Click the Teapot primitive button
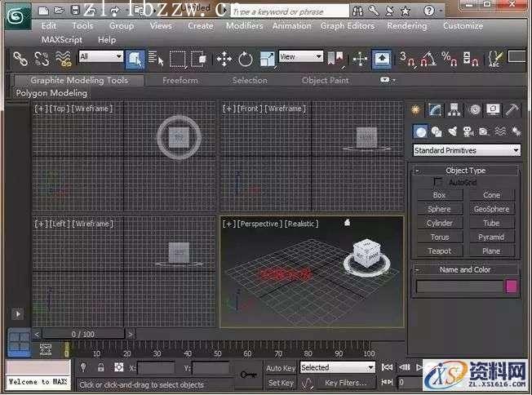Image resolution: width=532 pixels, height=395 pixels. [440, 251]
